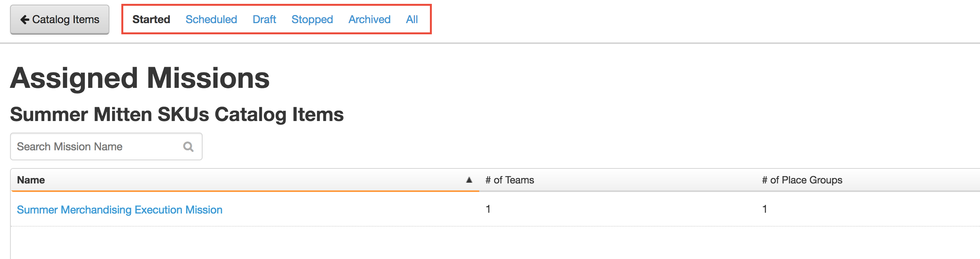Click the Assigned Missions page heading

point(140,78)
